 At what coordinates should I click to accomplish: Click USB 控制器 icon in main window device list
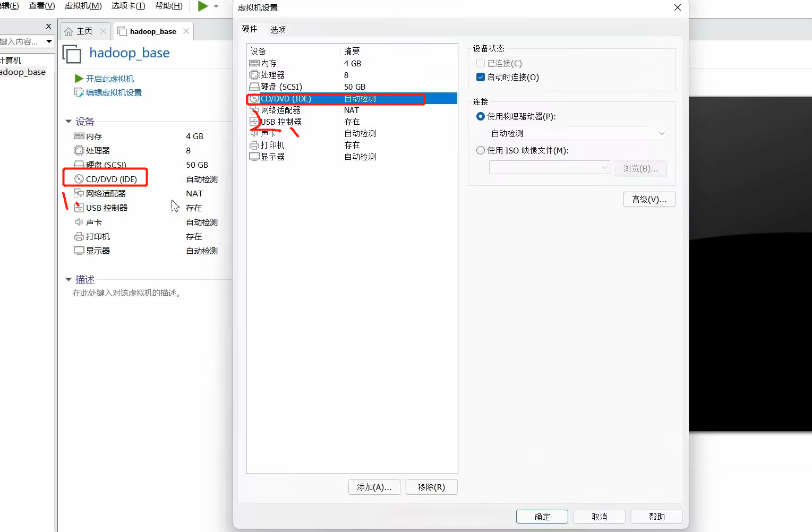pos(79,208)
